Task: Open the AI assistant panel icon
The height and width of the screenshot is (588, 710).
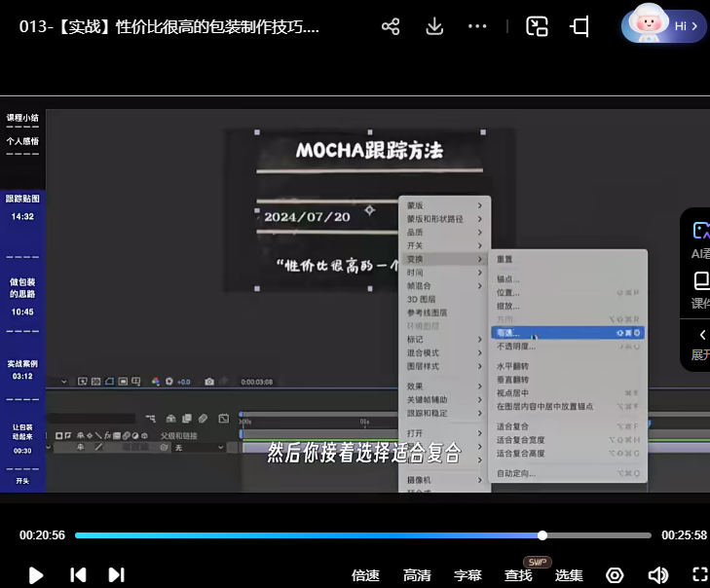Action: tap(700, 231)
